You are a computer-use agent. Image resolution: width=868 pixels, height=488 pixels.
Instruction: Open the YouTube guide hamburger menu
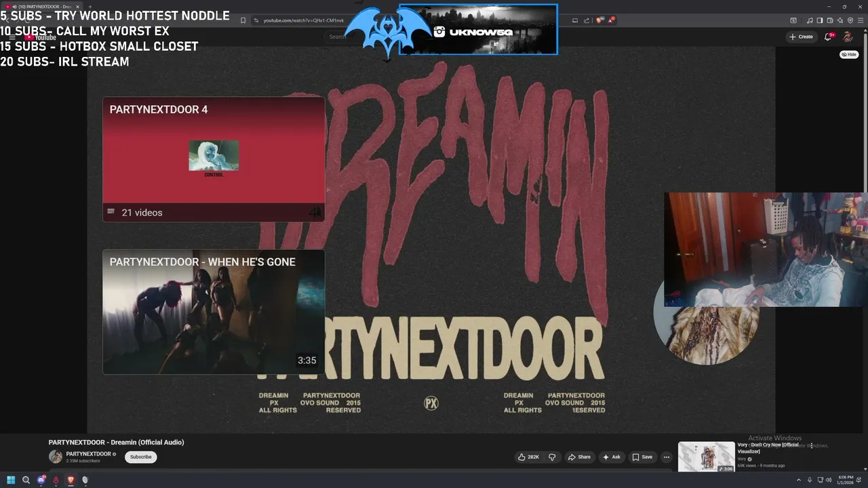coord(12,37)
